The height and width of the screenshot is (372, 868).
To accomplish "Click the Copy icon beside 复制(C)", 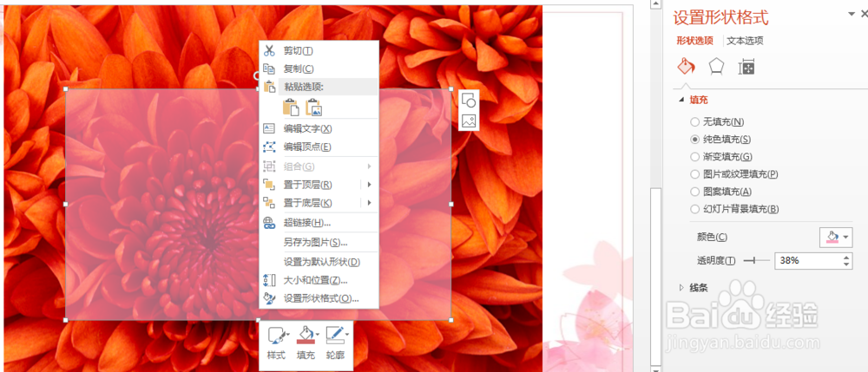I will point(270,69).
